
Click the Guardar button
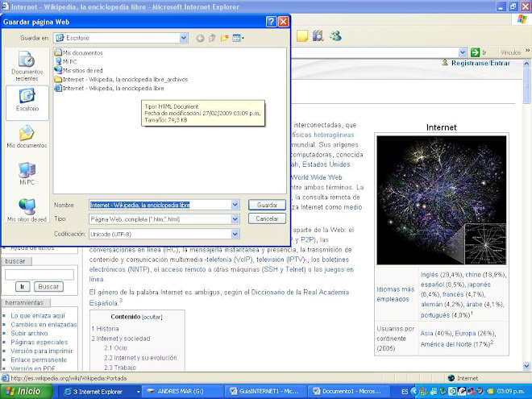(267, 205)
